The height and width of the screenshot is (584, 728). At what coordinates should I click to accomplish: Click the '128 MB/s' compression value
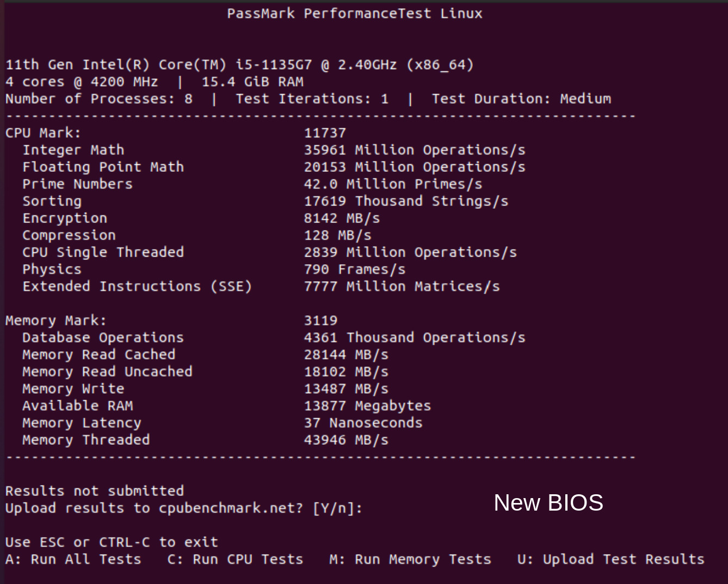(x=337, y=235)
